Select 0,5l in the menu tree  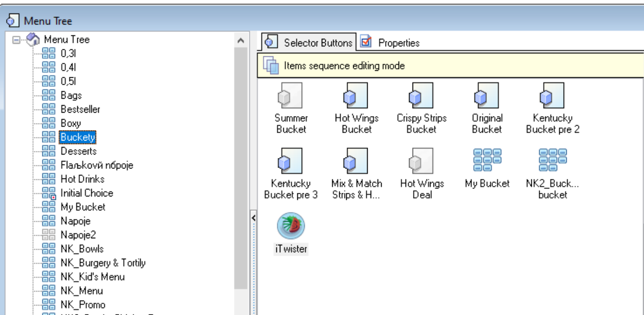coord(68,81)
